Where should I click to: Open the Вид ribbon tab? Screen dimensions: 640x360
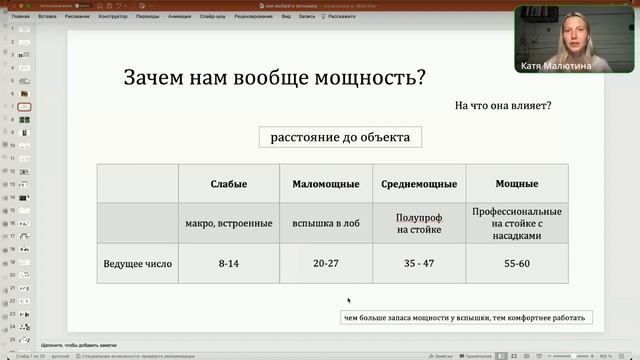click(x=286, y=16)
